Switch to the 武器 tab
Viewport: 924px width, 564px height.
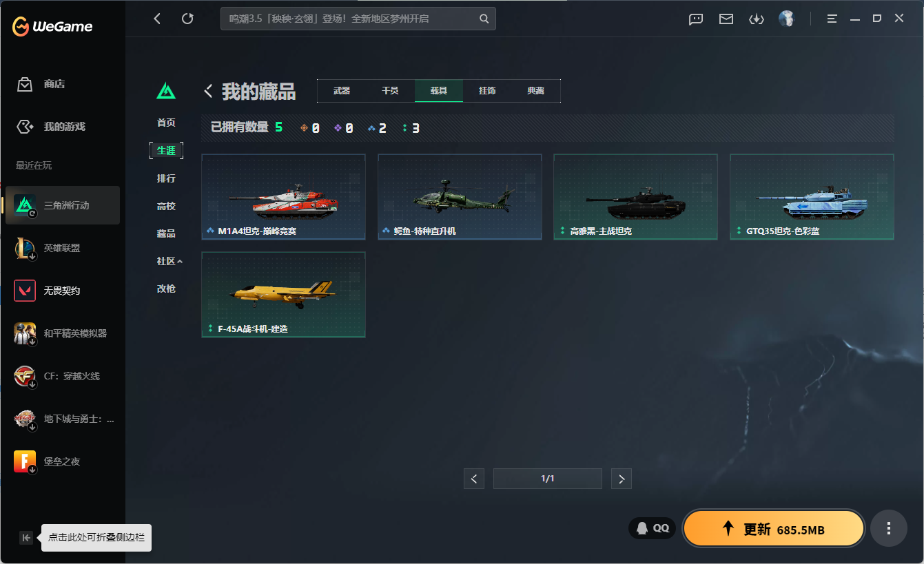coord(342,91)
